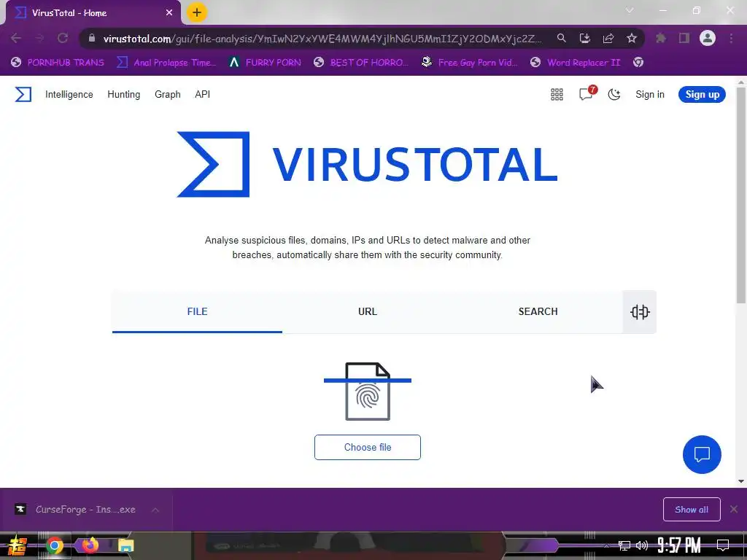Show hidden tray icons chevron
747x560 pixels.
[x=606, y=545]
